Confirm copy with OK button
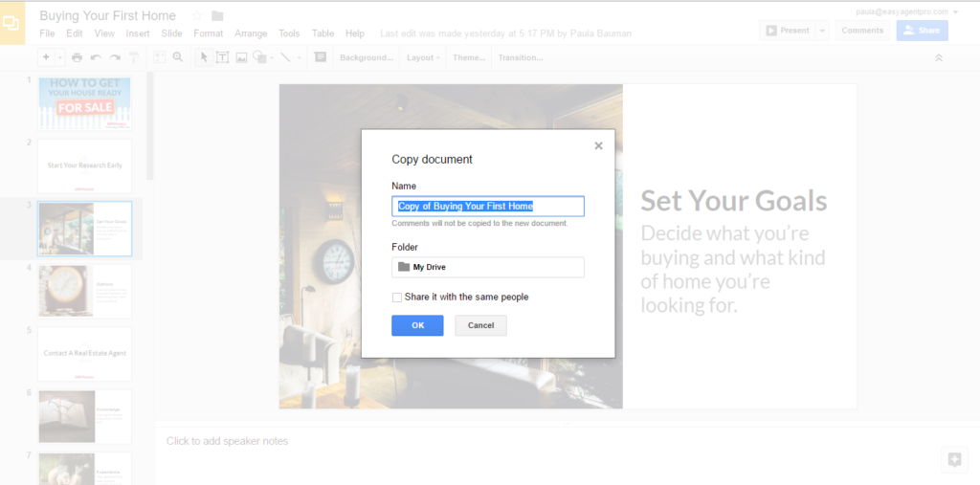 [417, 325]
